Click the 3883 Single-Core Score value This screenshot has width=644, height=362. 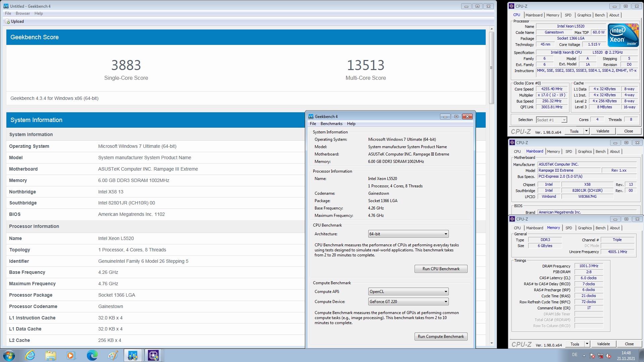coord(126,65)
